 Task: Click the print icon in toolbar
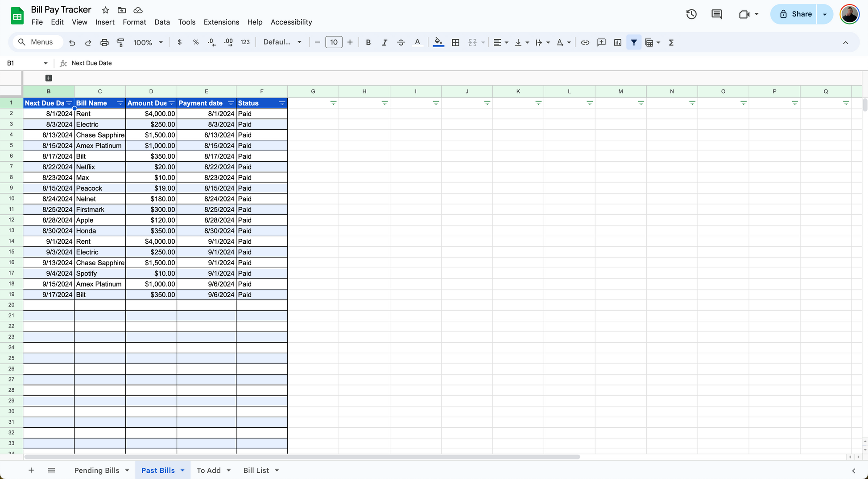(104, 42)
